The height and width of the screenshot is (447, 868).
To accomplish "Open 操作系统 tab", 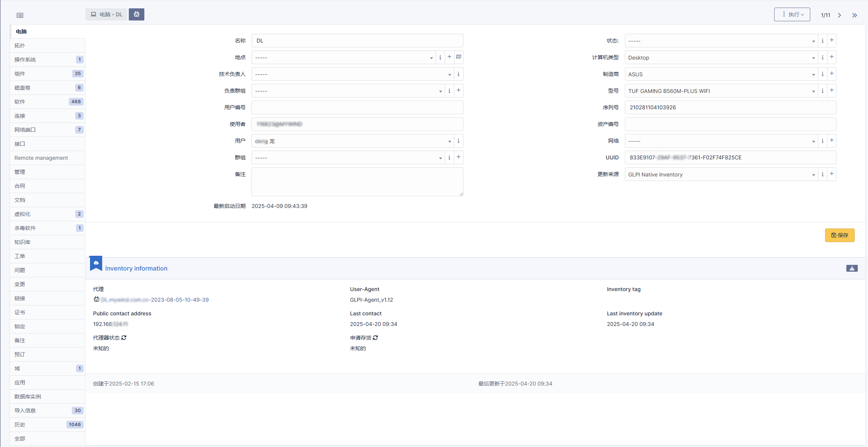I will pyautogui.click(x=47, y=60).
